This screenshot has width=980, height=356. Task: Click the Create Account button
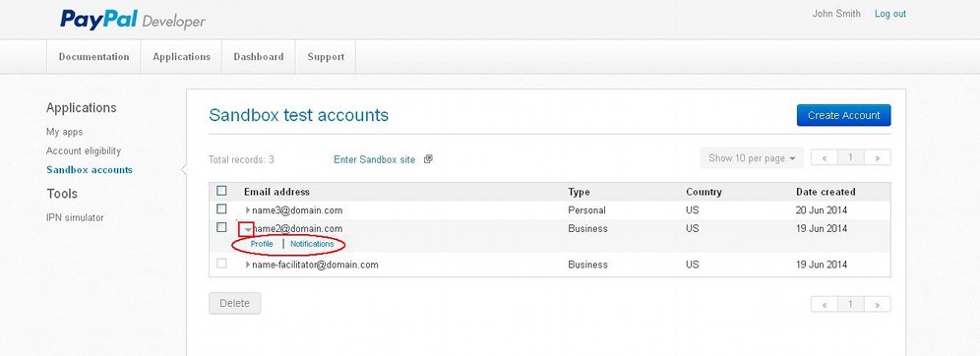click(844, 115)
